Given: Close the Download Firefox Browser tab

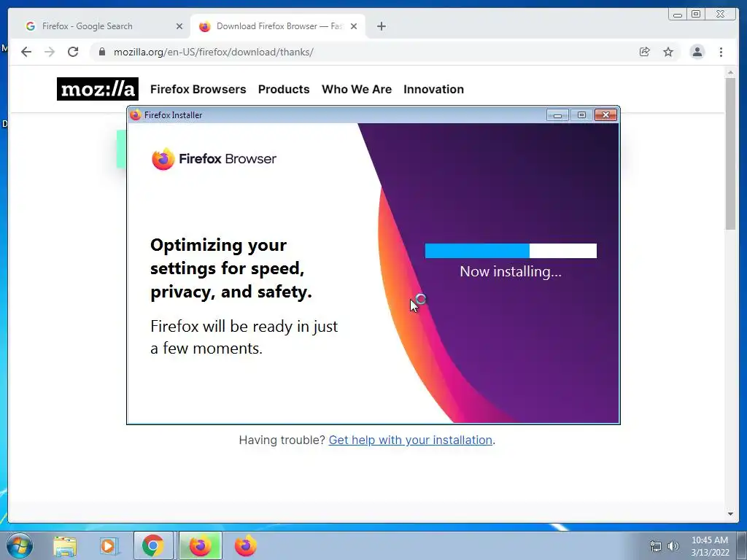Looking at the screenshot, I should (x=354, y=26).
